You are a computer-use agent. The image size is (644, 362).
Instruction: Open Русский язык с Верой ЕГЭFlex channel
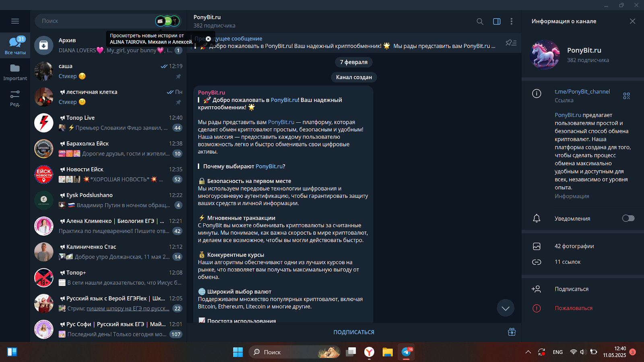coord(109,303)
